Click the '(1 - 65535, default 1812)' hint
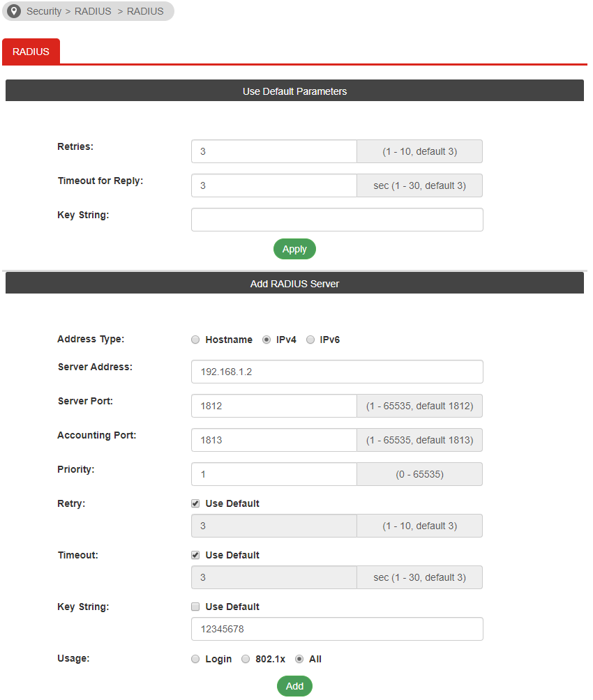Viewport: 593px width, 700px height. 419,406
